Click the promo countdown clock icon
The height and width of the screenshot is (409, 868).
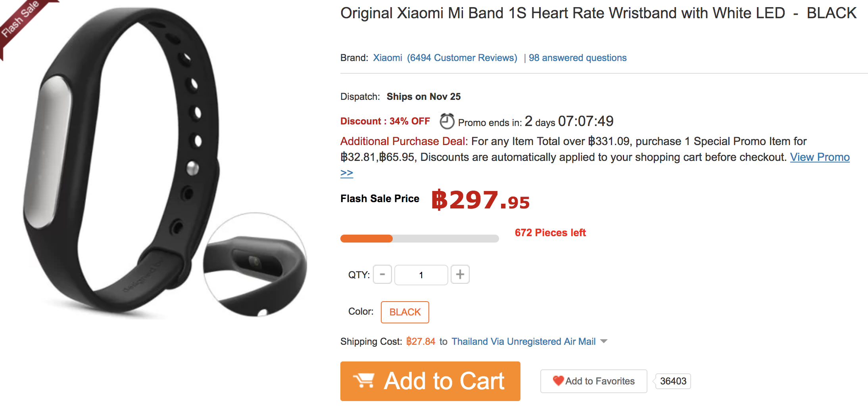tap(447, 121)
